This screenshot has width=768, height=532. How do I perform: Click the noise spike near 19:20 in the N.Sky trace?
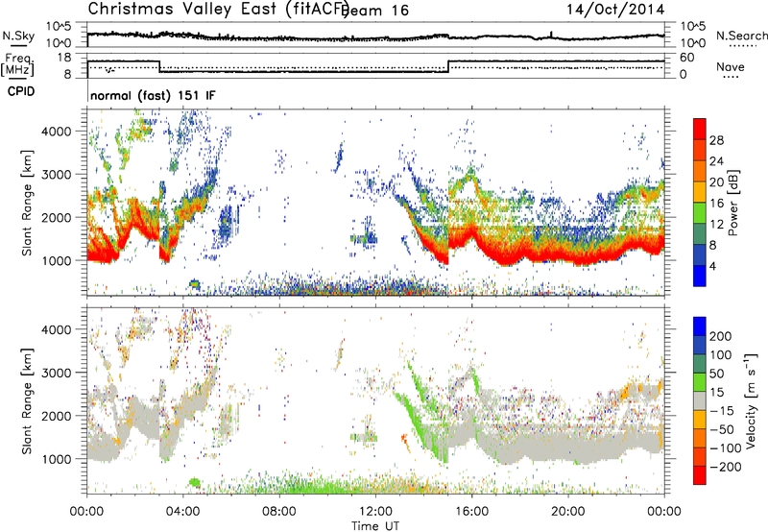pyautogui.click(x=551, y=35)
